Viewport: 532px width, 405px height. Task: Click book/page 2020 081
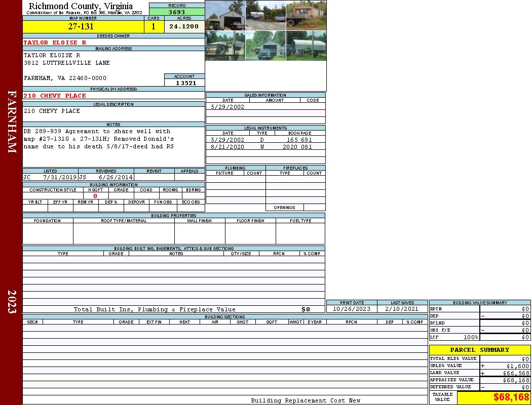[x=297, y=147]
